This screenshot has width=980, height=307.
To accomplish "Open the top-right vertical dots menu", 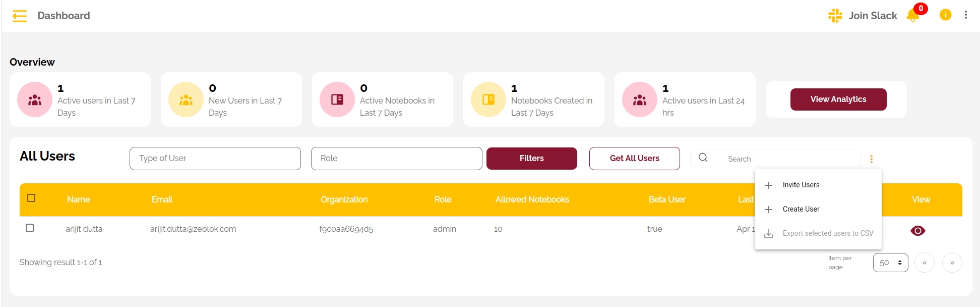I will click(966, 15).
